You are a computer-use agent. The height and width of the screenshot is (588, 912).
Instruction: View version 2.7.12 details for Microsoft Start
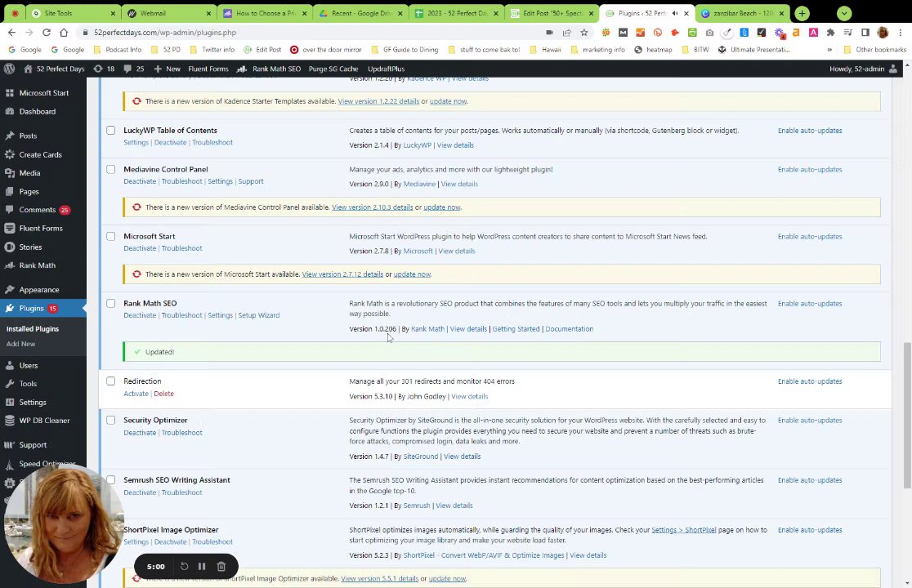coord(342,274)
